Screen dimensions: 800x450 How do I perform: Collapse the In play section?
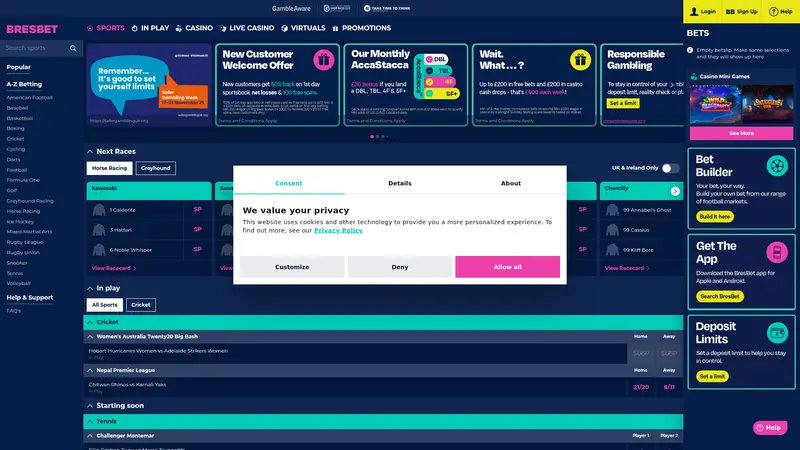pyautogui.click(x=90, y=288)
